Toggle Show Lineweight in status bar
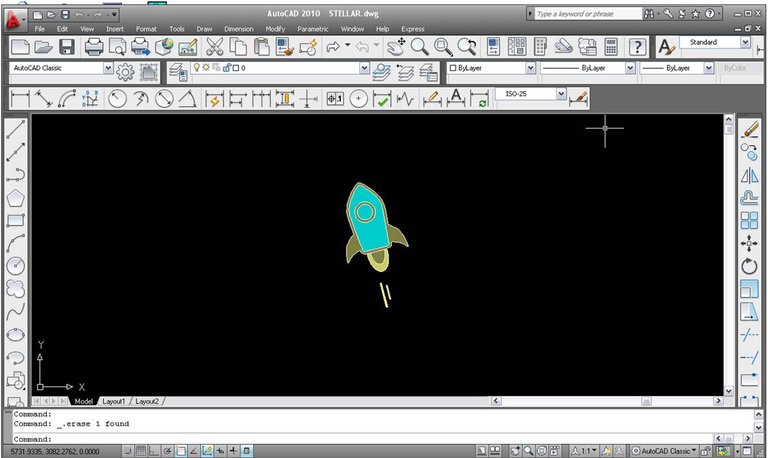This screenshot has height=458, width=768. coord(233,451)
